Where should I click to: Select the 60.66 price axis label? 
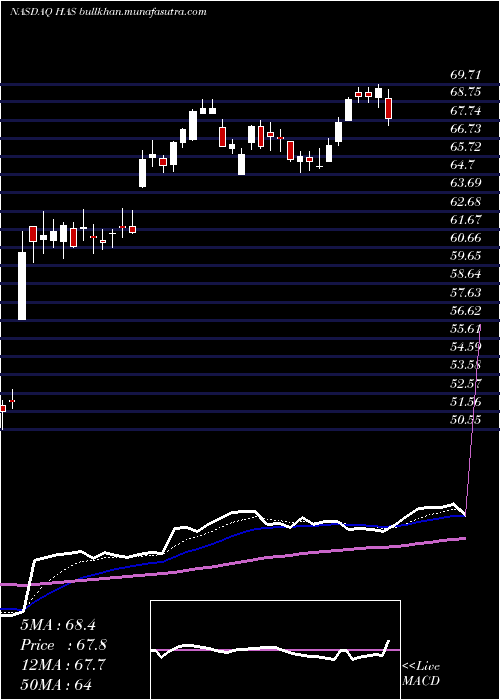pyautogui.click(x=465, y=238)
